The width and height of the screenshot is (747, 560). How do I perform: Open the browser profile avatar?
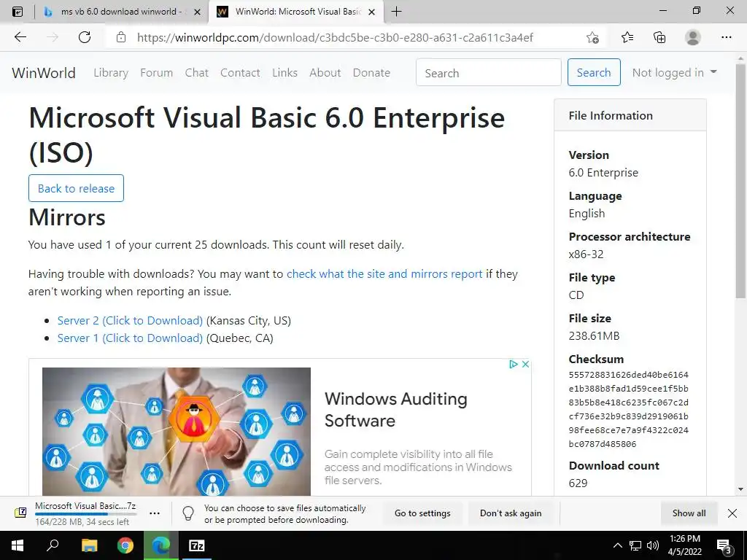pyautogui.click(x=693, y=37)
